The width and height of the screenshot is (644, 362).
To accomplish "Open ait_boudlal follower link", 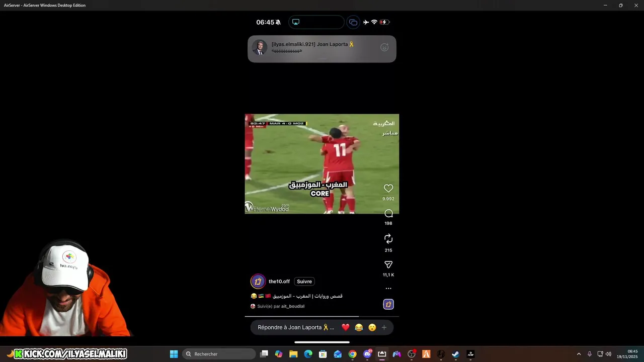I will (x=293, y=306).
